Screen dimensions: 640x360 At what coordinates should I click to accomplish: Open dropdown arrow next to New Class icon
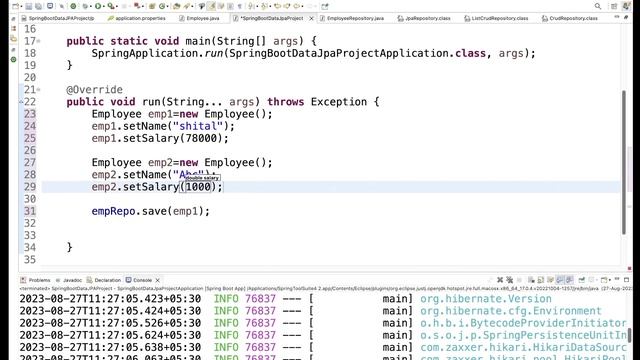click(x=167, y=7)
